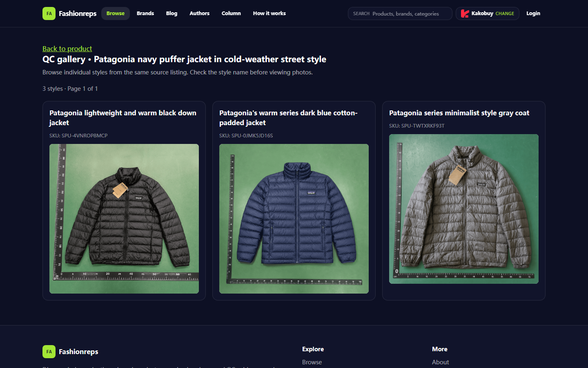Screen dimensions: 588x368
Task: Open the footer About link
Action: click(x=440, y=362)
